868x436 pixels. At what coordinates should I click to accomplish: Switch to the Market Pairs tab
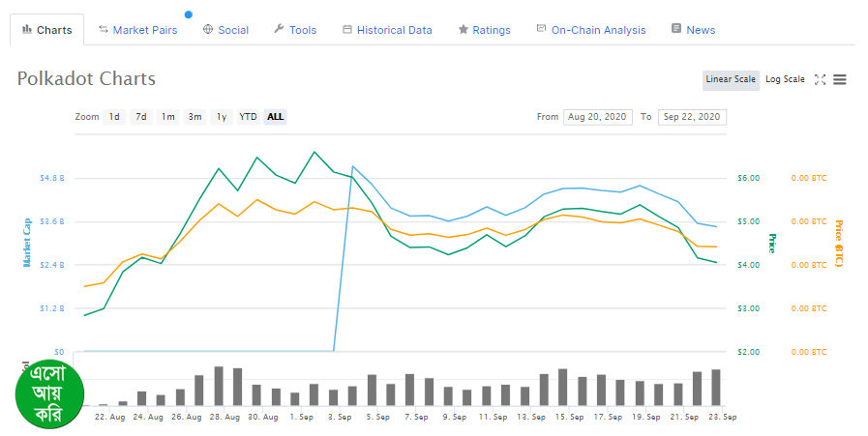coord(144,30)
